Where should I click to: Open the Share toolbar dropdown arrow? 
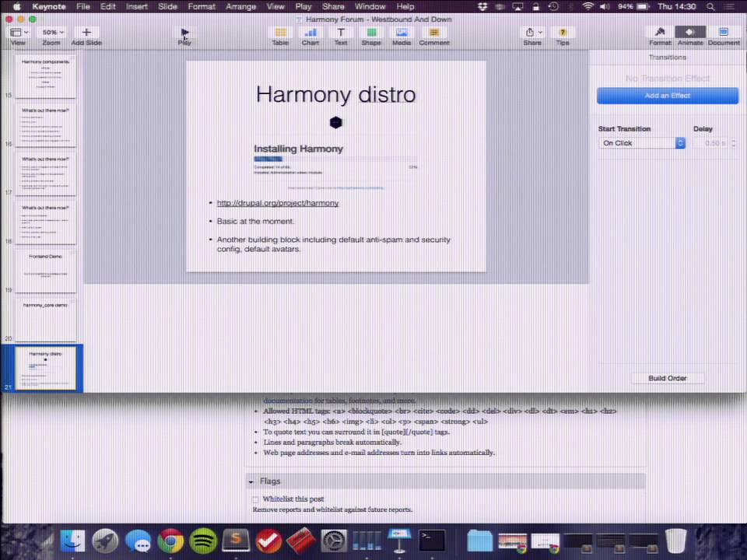540,33
